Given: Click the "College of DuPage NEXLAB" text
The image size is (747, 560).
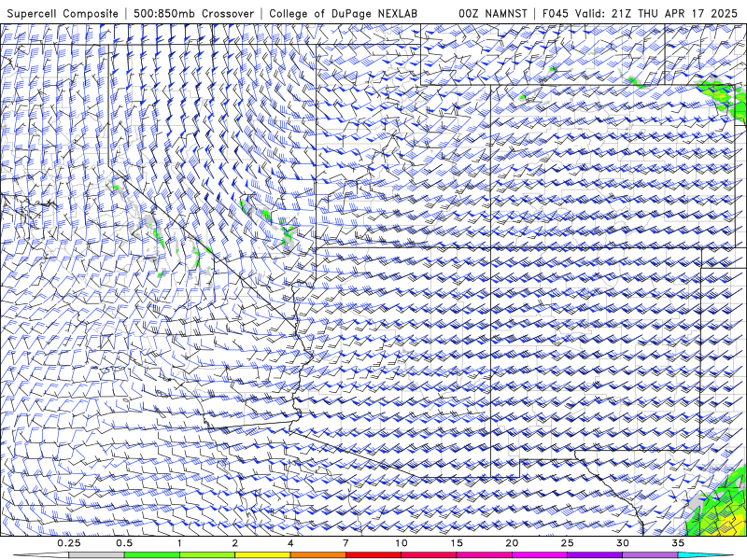Looking at the screenshot, I should 343,14.
